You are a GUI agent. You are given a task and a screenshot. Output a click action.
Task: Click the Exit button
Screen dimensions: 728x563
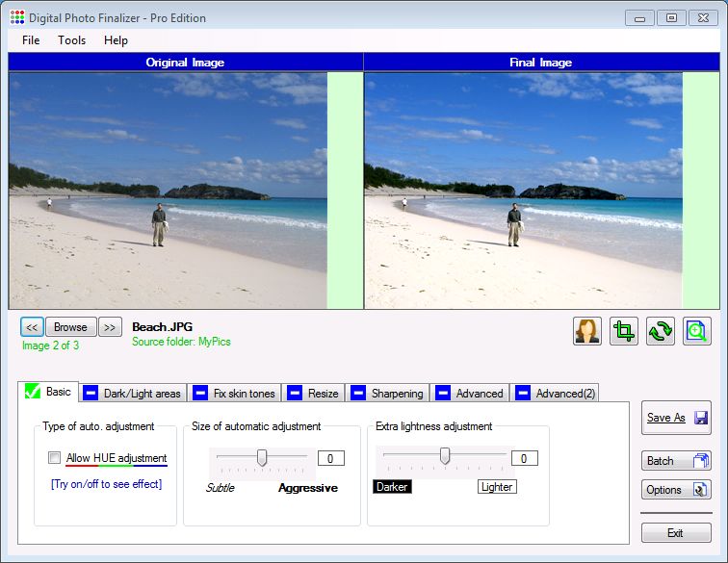pos(676,533)
